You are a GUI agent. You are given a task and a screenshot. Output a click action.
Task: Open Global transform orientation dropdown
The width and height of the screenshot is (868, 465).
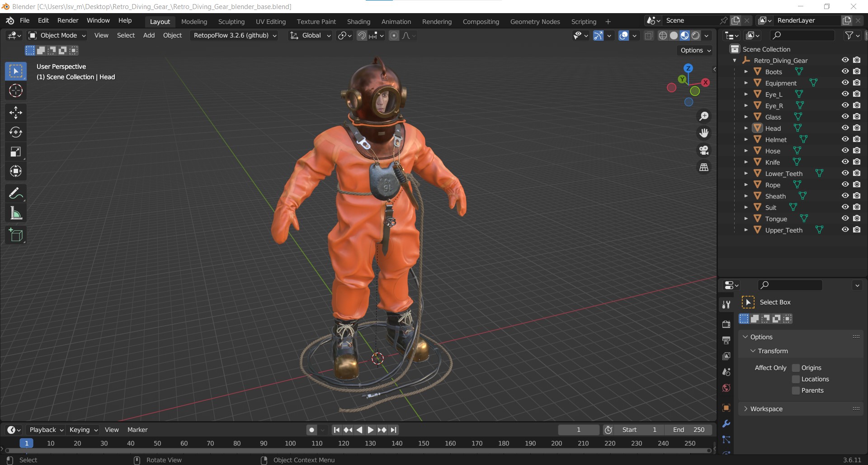(310, 35)
